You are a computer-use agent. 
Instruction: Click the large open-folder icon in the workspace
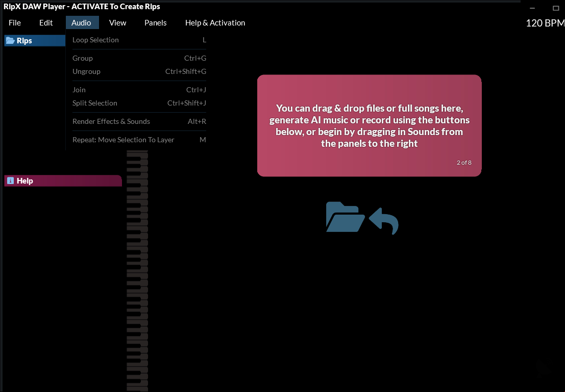345,217
